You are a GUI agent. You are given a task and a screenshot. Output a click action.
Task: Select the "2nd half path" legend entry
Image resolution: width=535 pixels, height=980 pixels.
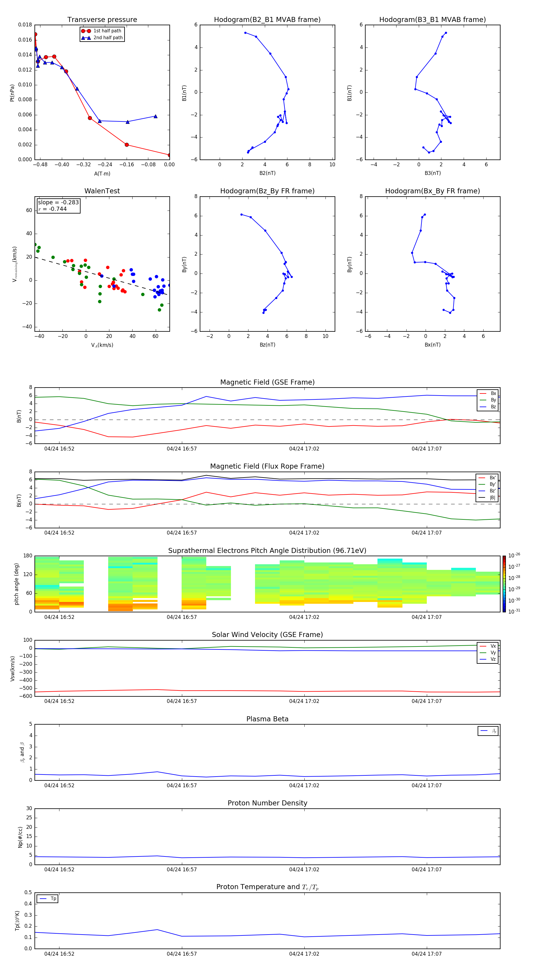(x=102, y=38)
